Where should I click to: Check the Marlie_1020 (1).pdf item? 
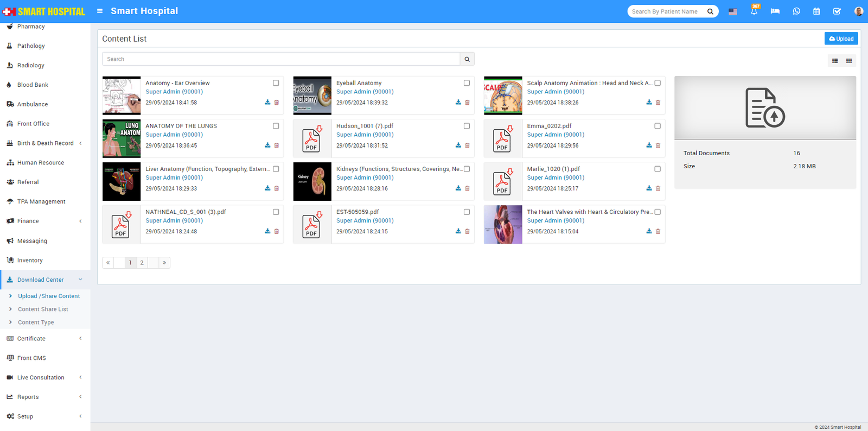[x=658, y=169]
